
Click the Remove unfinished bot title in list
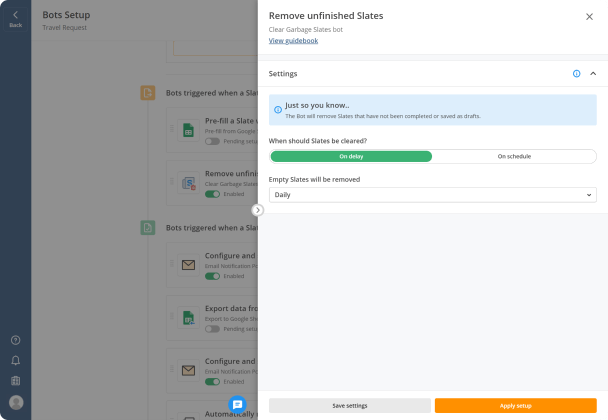point(231,173)
